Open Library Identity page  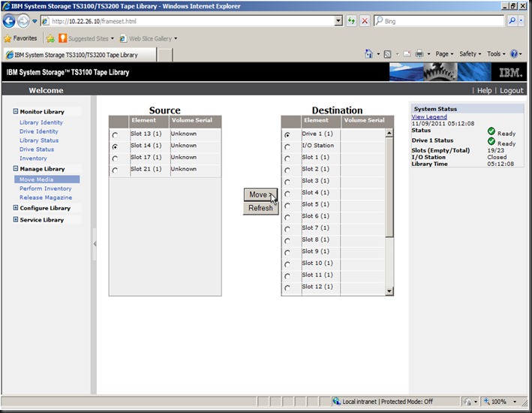41,122
